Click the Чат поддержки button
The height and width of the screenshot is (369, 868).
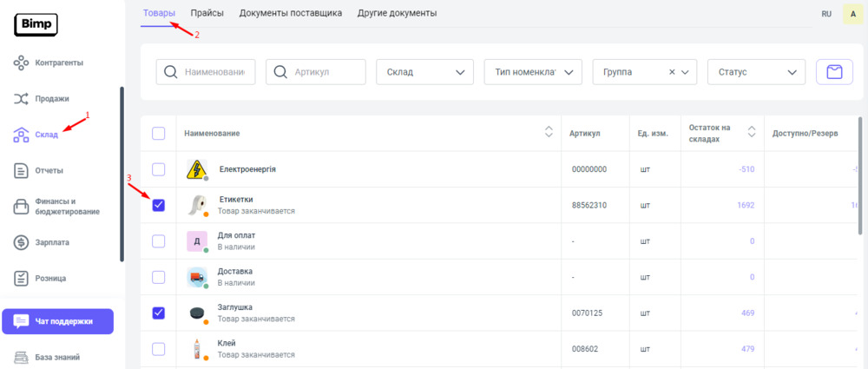(x=57, y=321)
